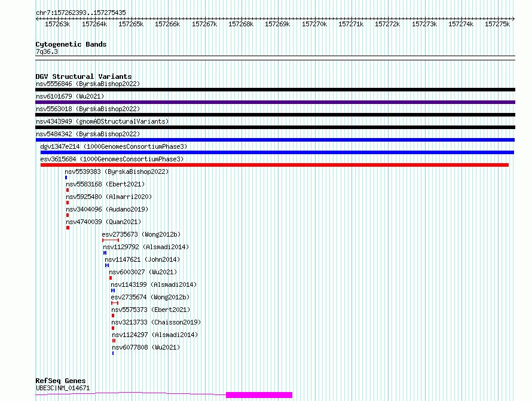Click the 157263k ruler tick label
Image resolution: width=532 pixels, height=401 pixels.
57,24
